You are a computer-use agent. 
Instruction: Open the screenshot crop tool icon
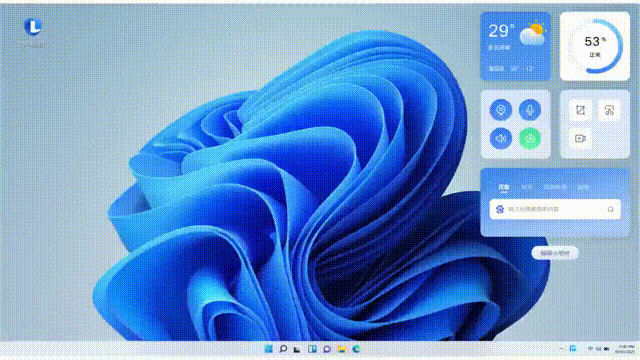point(580,110)
